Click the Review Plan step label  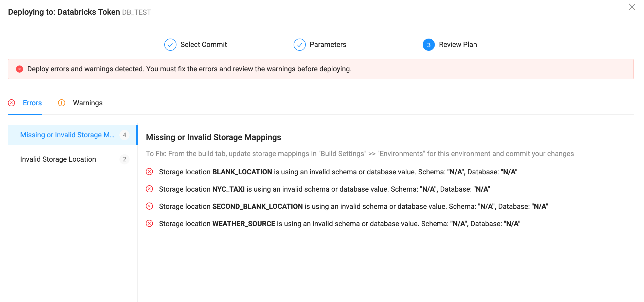pyautogui.click(x=458, y=45)
